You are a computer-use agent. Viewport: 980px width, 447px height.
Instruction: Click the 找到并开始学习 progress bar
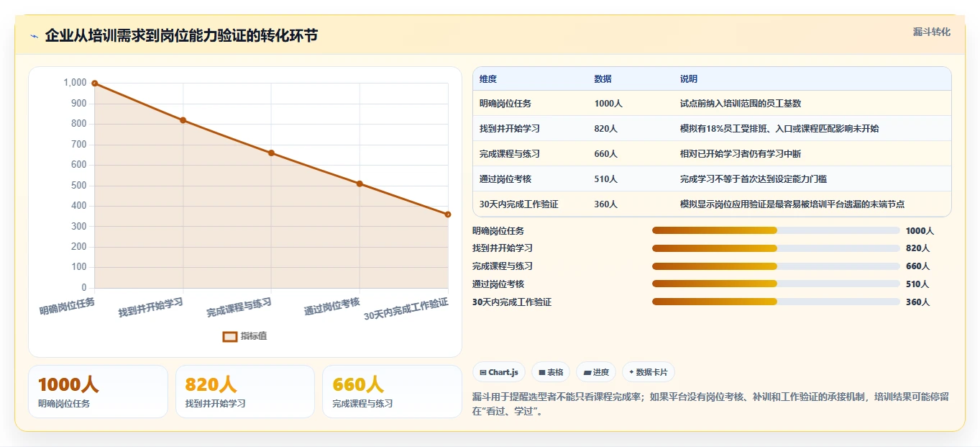tap(776, 248)
